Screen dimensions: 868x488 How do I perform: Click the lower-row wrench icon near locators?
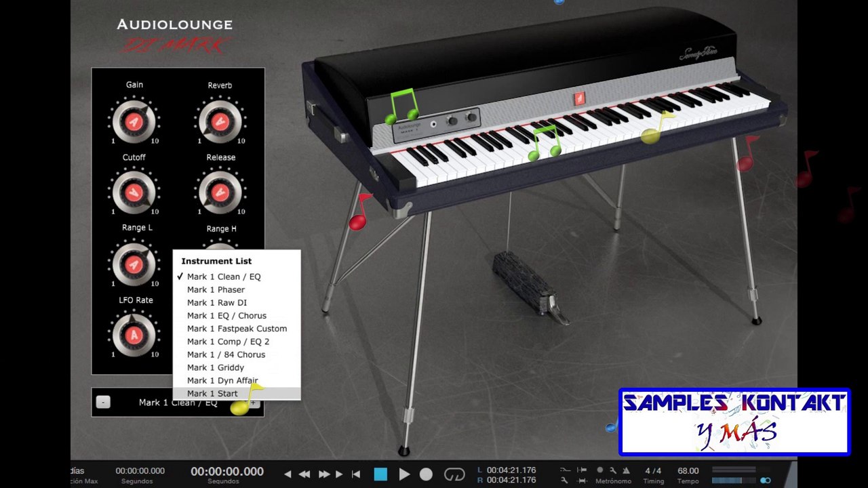tap(564, 481)
